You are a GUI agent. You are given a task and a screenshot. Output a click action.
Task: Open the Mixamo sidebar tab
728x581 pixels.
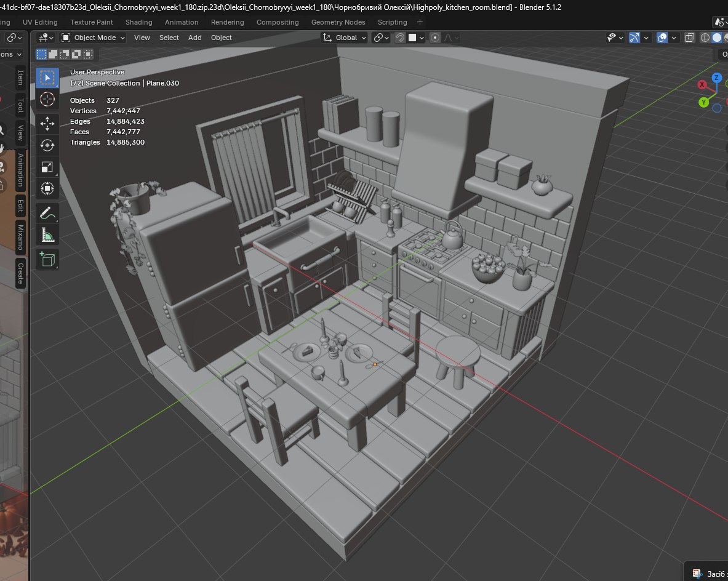pyautogui.click(x=20, y=238)
